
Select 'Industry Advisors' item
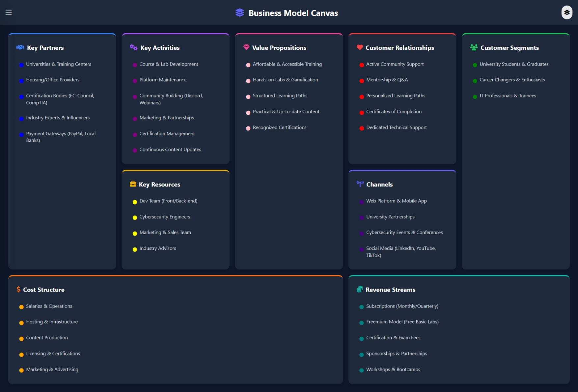(x=157, y=248)
